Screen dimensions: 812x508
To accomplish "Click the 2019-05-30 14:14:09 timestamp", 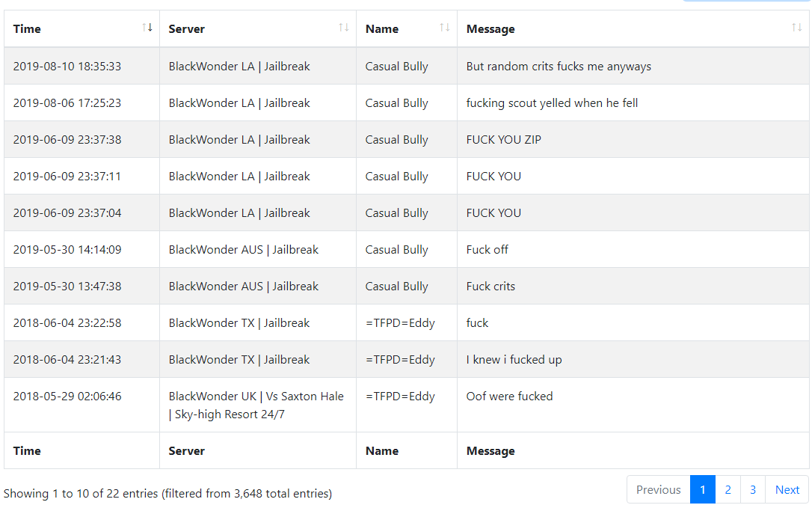I will [67, 249].
